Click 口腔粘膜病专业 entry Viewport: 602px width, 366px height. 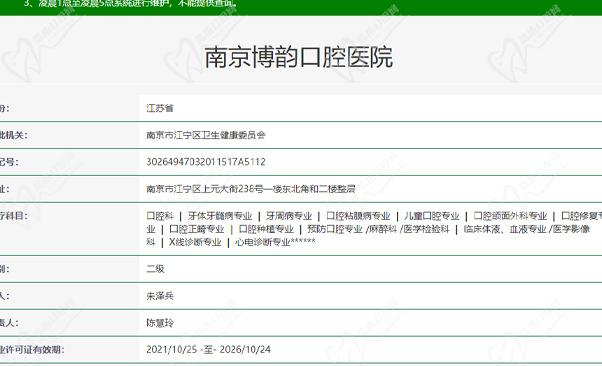tap(358, 216)
